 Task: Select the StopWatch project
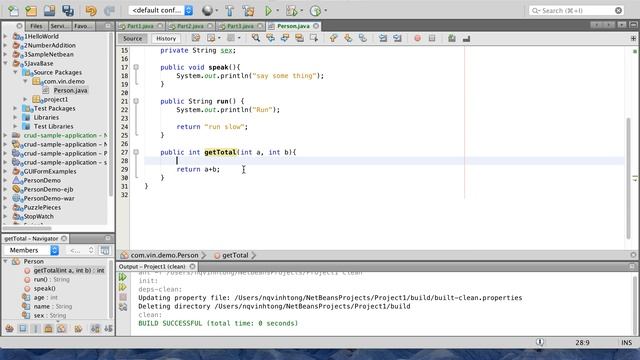tap(38, 216)
